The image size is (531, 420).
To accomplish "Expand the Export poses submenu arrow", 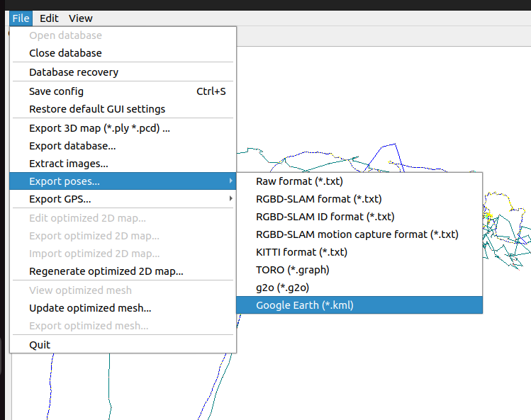I will [230, 181].
